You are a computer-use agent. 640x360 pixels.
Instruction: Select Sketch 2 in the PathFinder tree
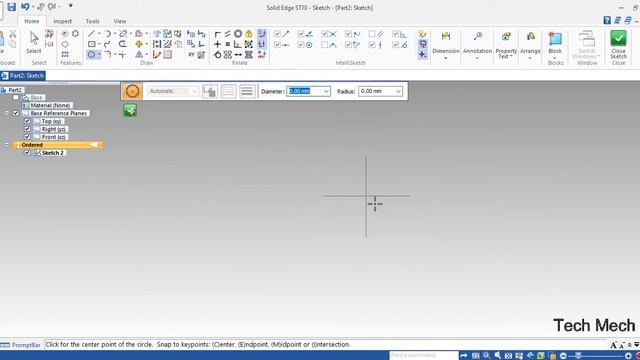point(53,153)
